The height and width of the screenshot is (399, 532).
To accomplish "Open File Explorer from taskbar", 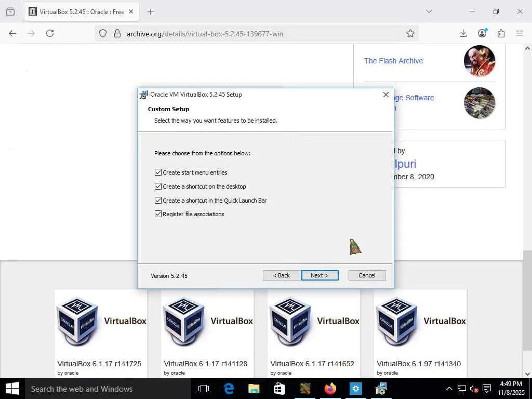I will (x=254, y=389).
